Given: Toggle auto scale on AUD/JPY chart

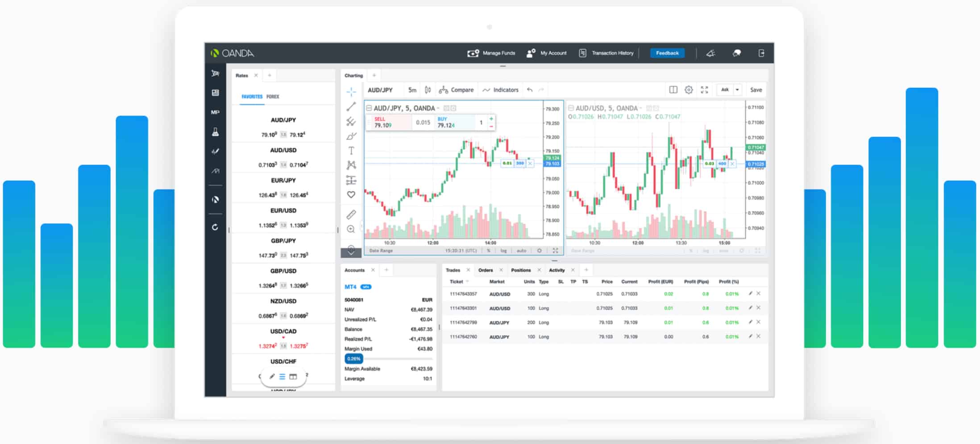Looking at the screenshot, I should point(521,251).
